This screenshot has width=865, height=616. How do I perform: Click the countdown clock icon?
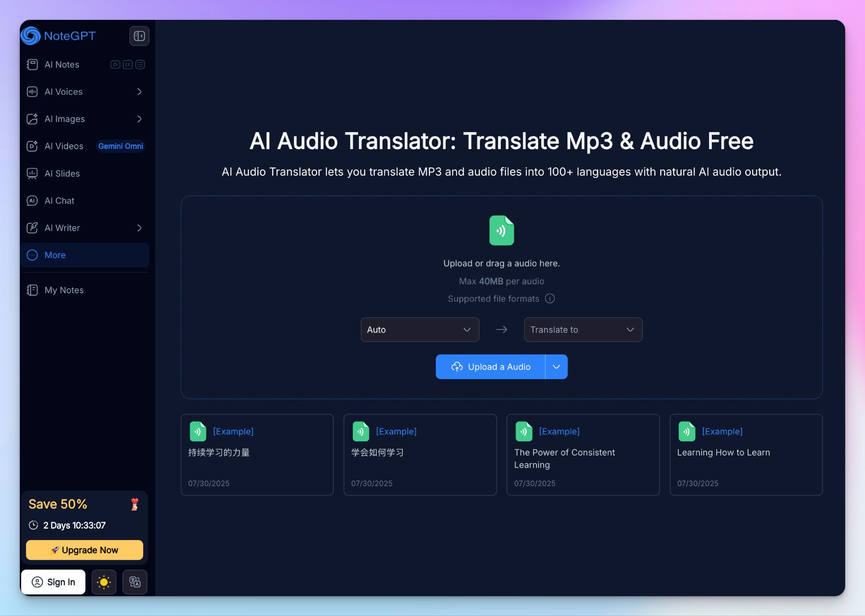tap(33, 525)
